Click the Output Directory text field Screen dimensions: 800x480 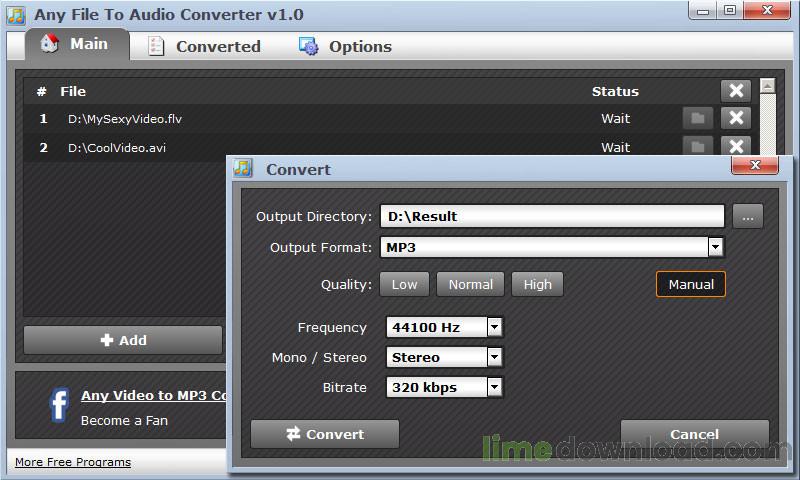(553, 216)
